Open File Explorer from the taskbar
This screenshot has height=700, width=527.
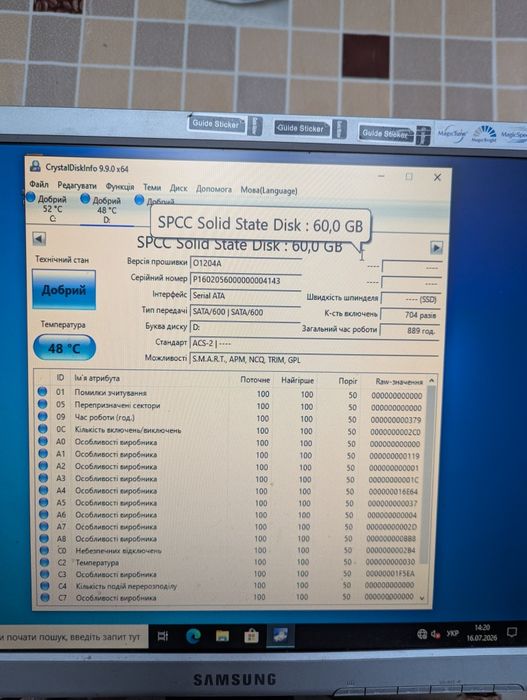pyautogui.click(x=222, y=635)
